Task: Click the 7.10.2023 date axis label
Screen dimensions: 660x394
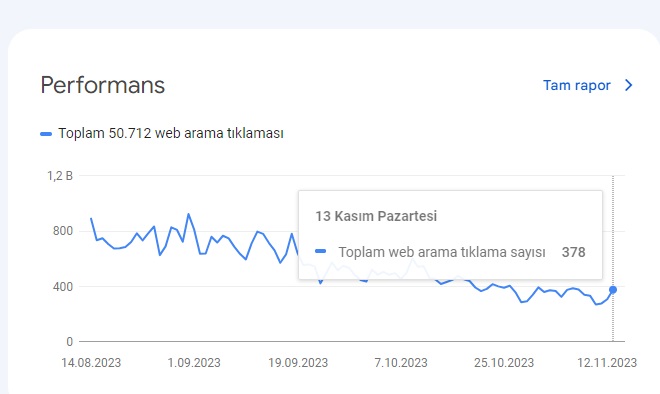Action: click(x=401, y=363)
